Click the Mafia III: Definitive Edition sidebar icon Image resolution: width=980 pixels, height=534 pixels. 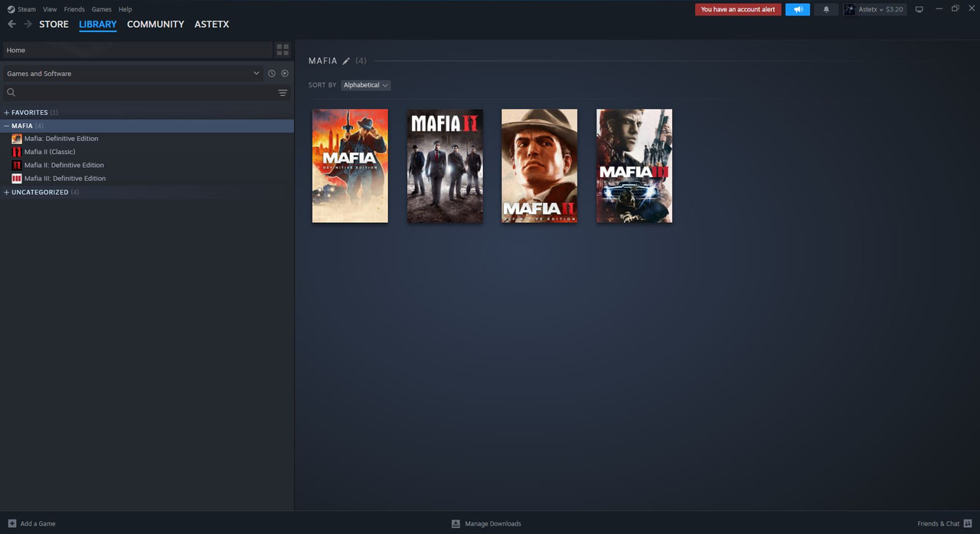17,179
